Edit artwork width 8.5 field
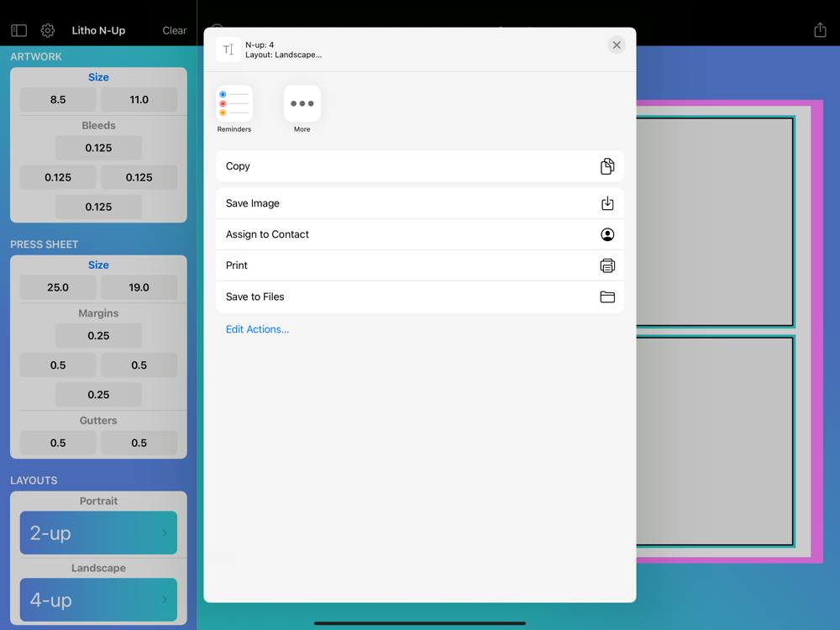The width and height of the screenshot is (840, 630). (x=58, y=100)
